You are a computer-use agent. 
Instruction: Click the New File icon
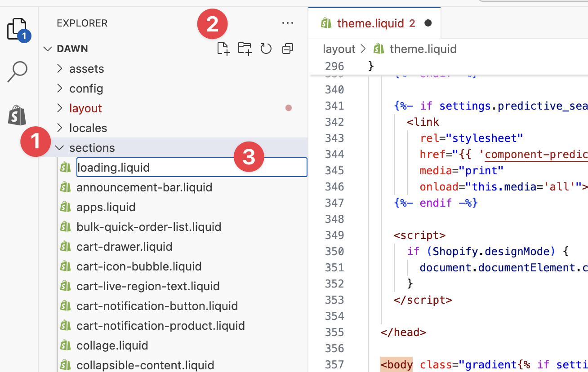pyautogui.click(x=223, y=49)
